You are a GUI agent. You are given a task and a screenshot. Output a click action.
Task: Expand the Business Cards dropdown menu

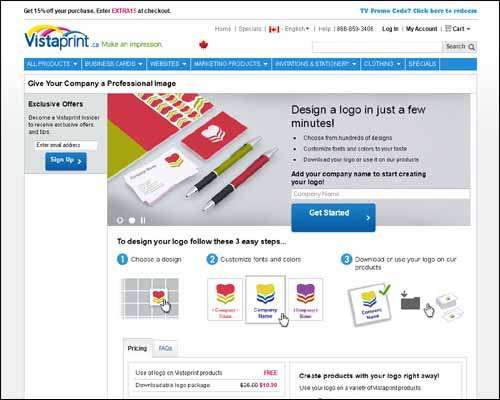click(114, 64)
